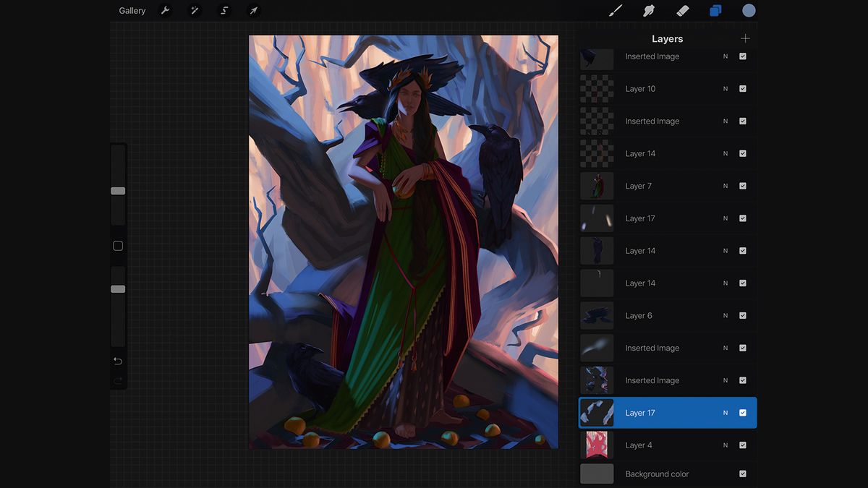Tap the undo arrow in the sidebar
The height and width of the screenshot is (488, 868).
(x=118, y=360)
